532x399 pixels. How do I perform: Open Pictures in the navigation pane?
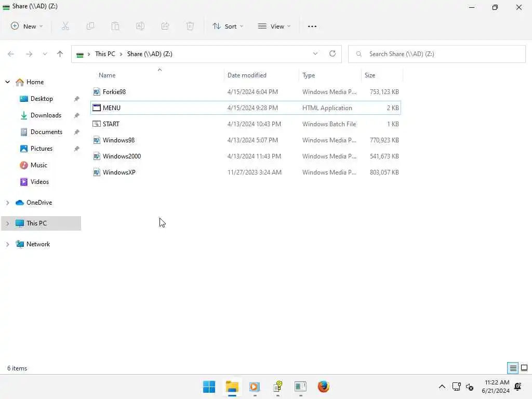pos(42,149)
